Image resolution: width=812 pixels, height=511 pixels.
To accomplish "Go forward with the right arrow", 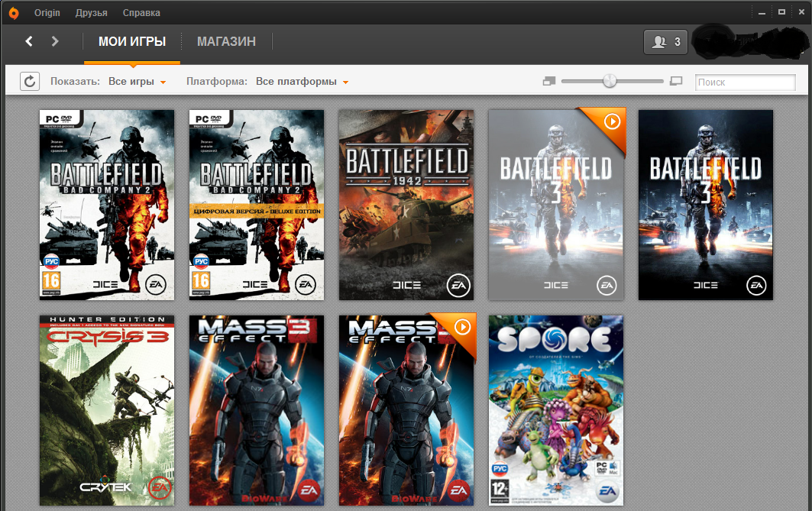I will coord(55,41).
